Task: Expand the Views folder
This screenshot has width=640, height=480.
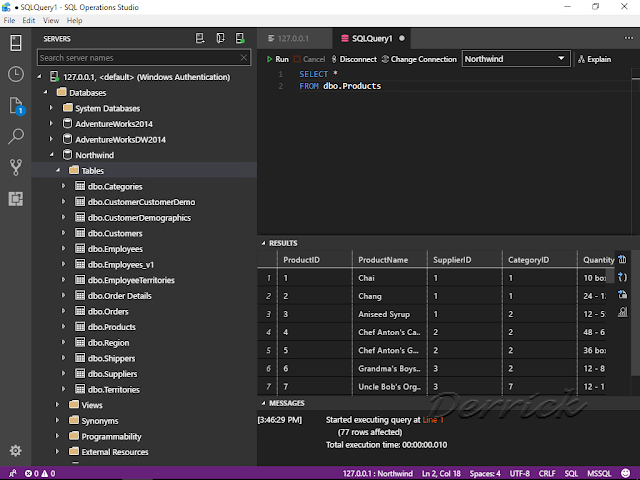Action: point(58,404)
